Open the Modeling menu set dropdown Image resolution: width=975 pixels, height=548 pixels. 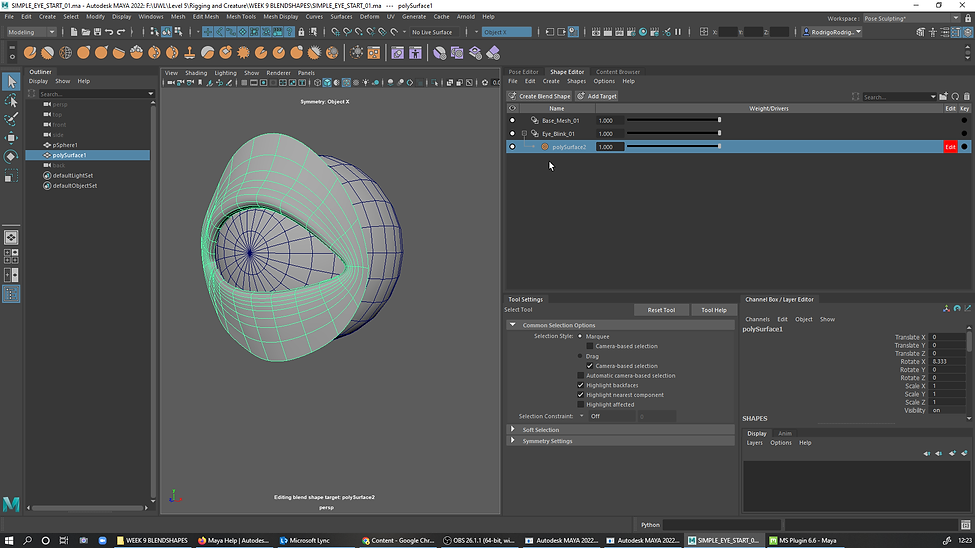click(31, 32)
